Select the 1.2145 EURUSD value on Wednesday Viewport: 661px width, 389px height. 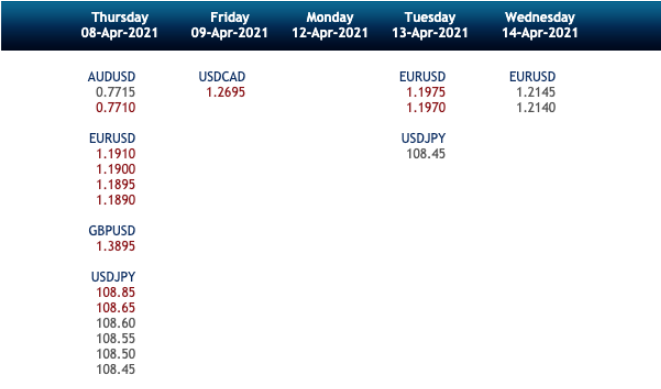click(536, 92)
